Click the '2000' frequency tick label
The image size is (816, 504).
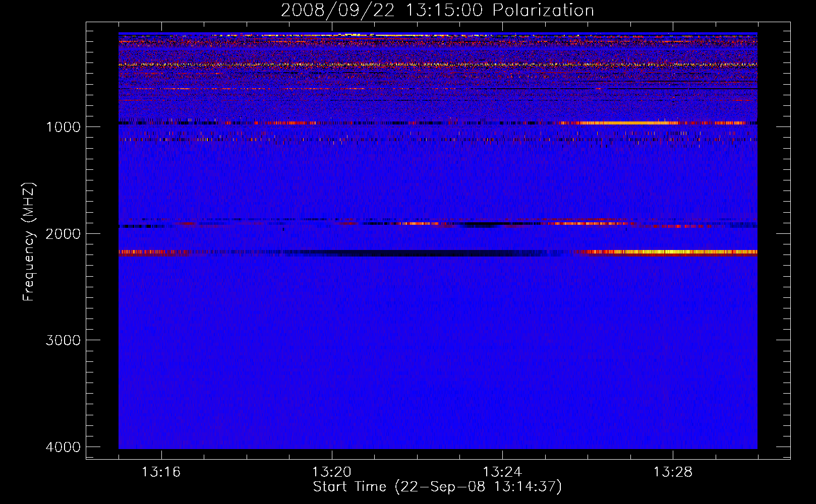pos(63,233)
